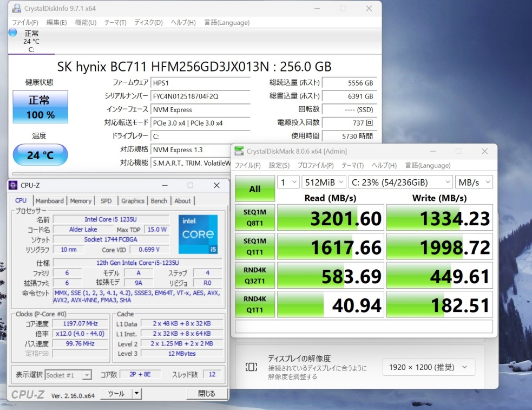This screenshot has height=410, width=532.
Task: Click the Intel Core i5 logo badge
Action: 198,235
